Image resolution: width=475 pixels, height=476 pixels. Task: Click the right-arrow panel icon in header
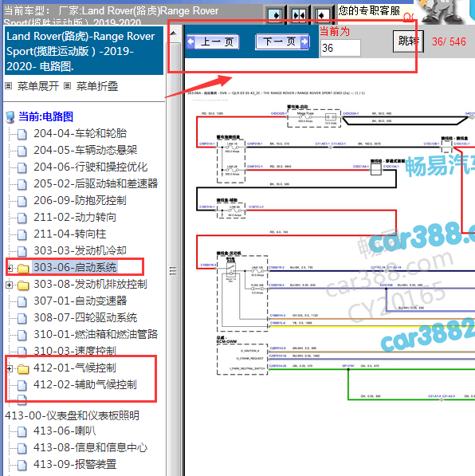click(x=276, y=15)
